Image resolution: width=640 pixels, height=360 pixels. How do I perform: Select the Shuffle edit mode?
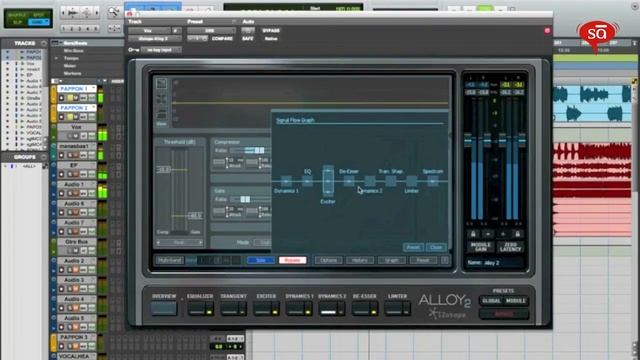[17, 14]
